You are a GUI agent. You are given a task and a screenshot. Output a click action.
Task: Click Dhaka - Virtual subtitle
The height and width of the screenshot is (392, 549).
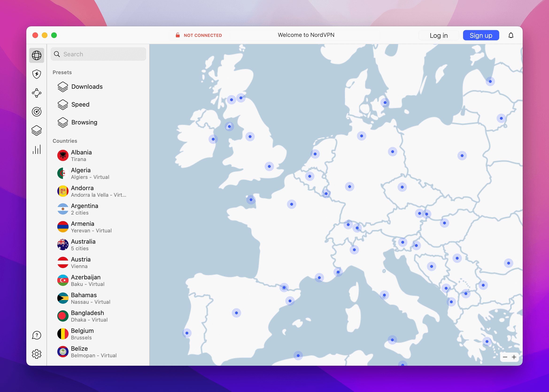click(x=89, y=320)
